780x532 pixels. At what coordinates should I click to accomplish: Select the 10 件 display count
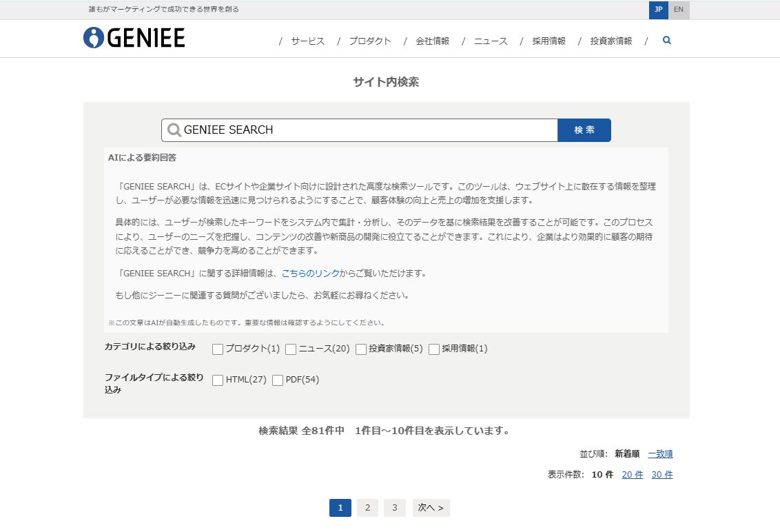click(602, 475)
